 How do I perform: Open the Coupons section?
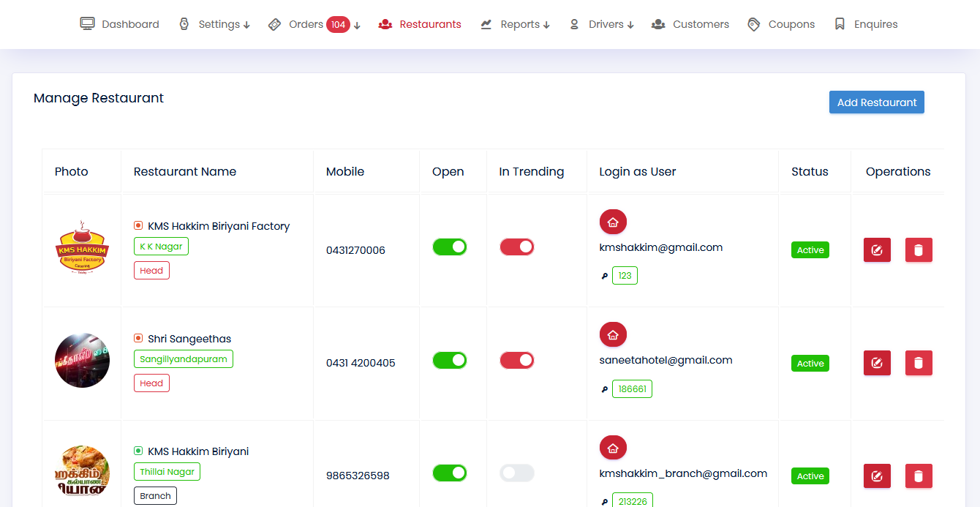781,24
